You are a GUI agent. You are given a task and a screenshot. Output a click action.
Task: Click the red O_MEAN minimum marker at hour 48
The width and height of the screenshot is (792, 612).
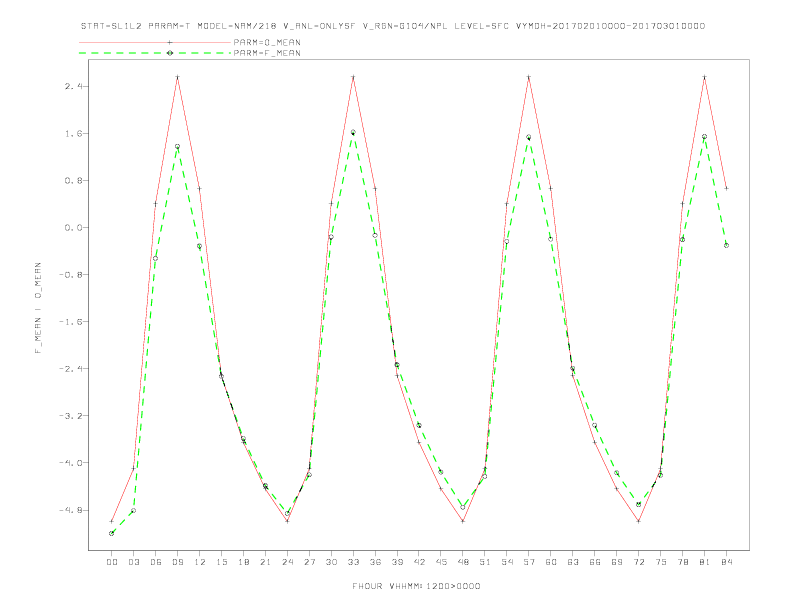pyautogui.click(x=463, y=521)
